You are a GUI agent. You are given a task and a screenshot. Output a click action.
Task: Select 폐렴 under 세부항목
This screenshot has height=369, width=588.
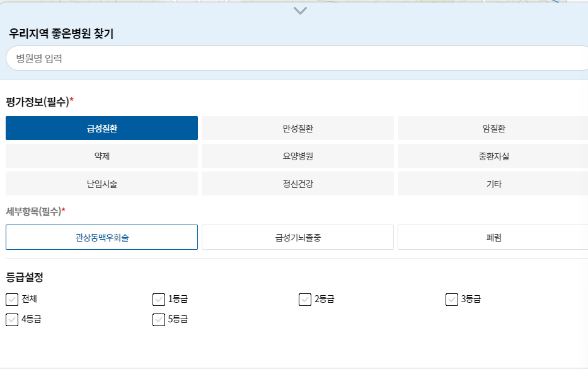(x=493, y=237)
